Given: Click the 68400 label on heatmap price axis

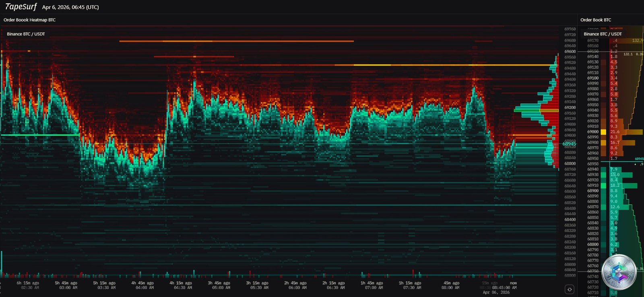Looking at the screenshot, I should point(570,219).
